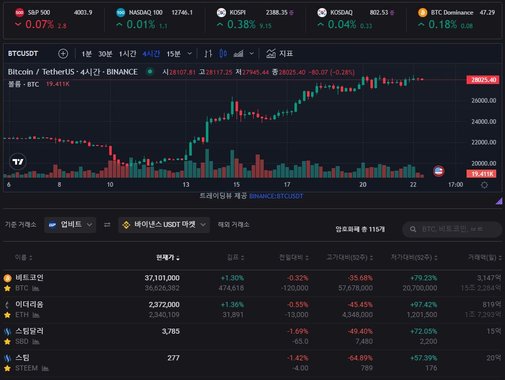Click the Steem Dollar coin logo
Viewport: 505px width, 380px height.
tap(7, 331)
